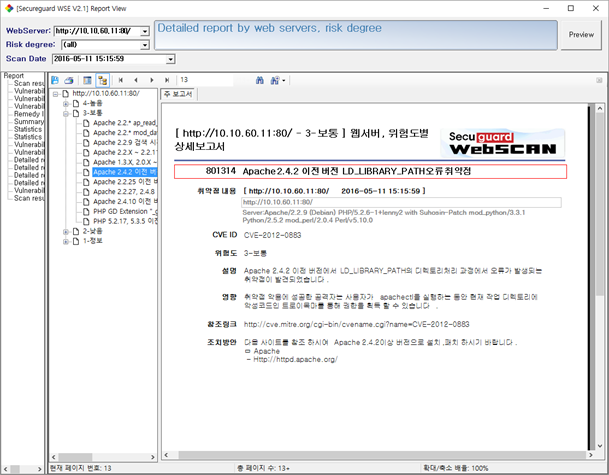
Task: Click right arrow of Report list scrollbar
Action: [39, 469]
